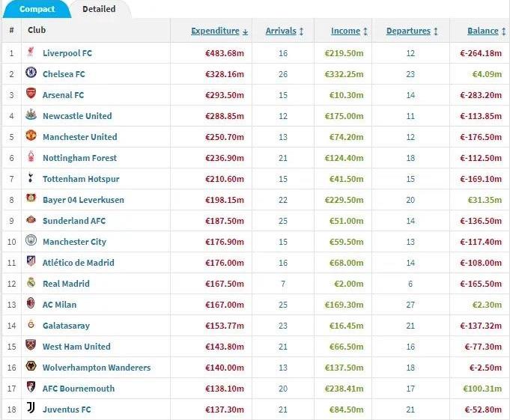Click the Chelsea FC club crest
510x420 pixels.
pyautogui.click(x=31, y=73)
